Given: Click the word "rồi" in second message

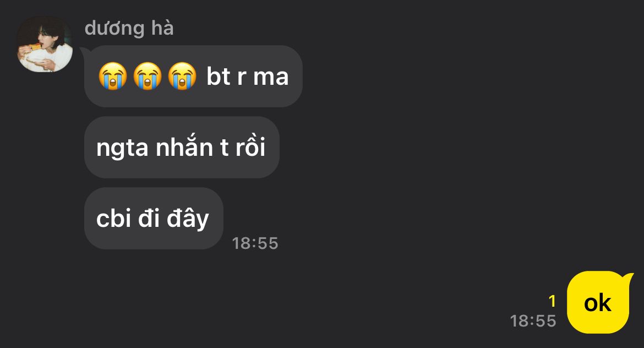Looking at the screenshot, I should 250,146.
